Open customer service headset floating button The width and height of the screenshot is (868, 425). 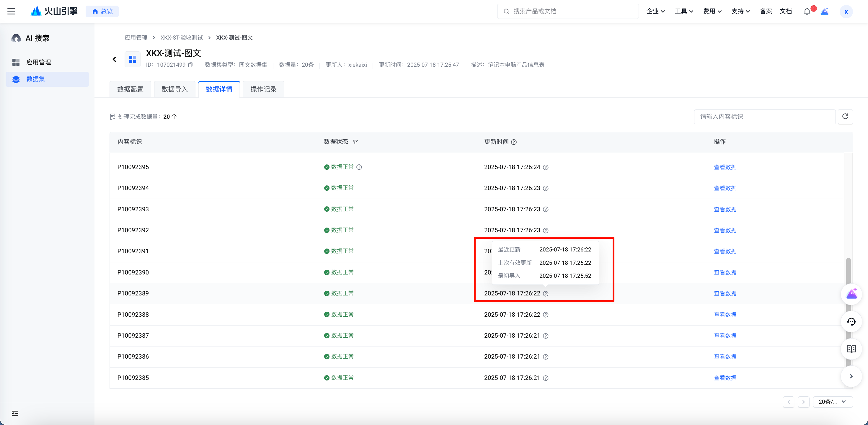[851, 322]
